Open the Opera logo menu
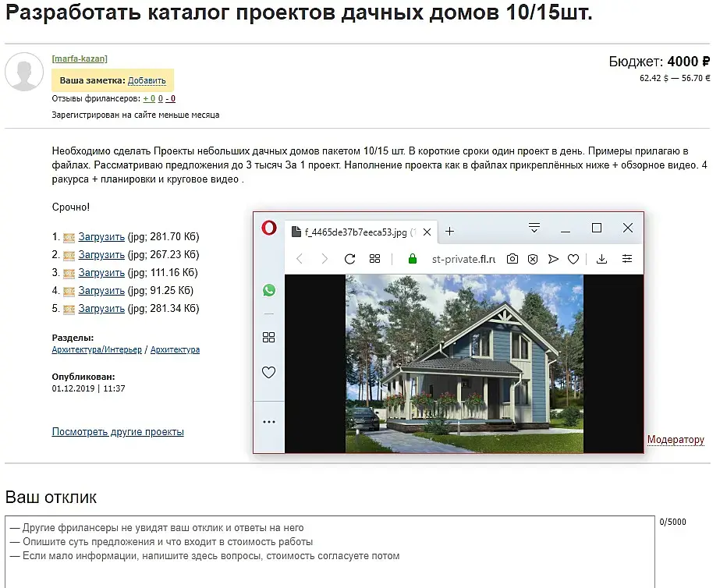Image resolution: width=727 pixels, height=588 pixels. 269,228
